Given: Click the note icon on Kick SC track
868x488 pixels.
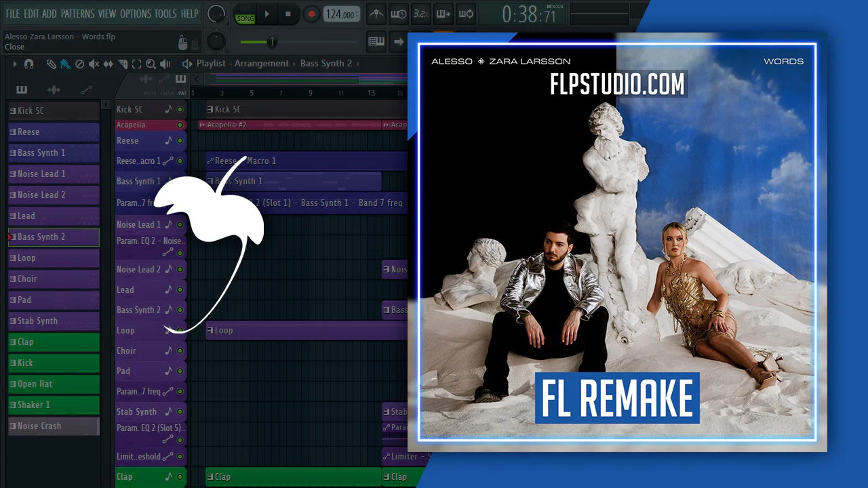Looking at the screenshot, I should click(168, 109).
